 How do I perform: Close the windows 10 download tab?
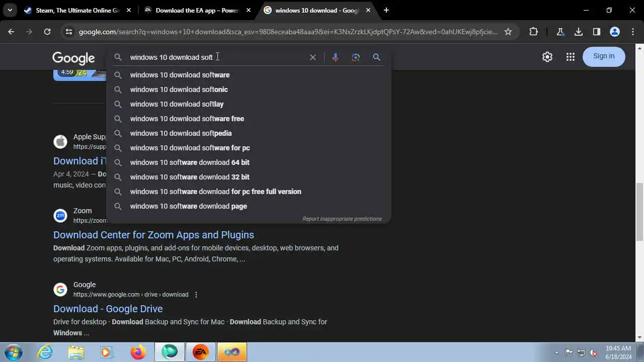point(368,10)
